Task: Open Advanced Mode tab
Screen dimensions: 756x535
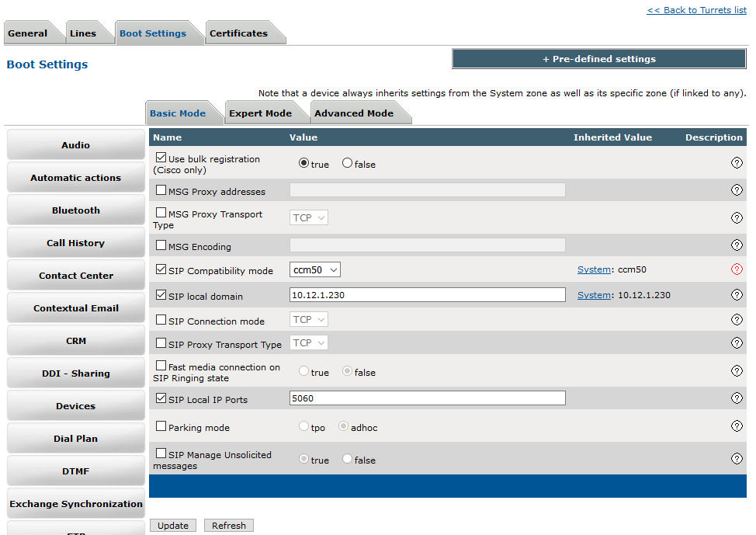Action: [354, 113]
